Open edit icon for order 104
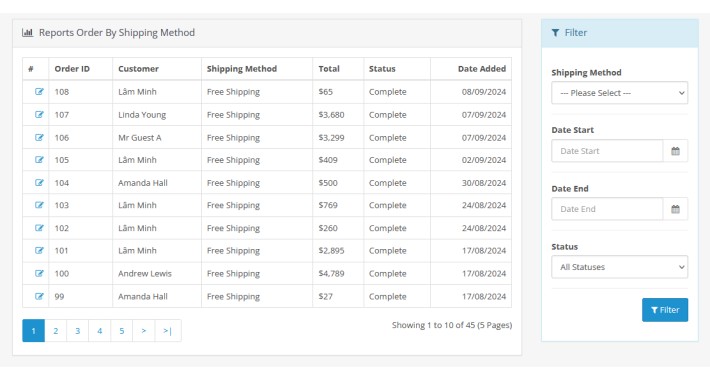The width and height of the screenshot is (710, 380). [39, 183]
